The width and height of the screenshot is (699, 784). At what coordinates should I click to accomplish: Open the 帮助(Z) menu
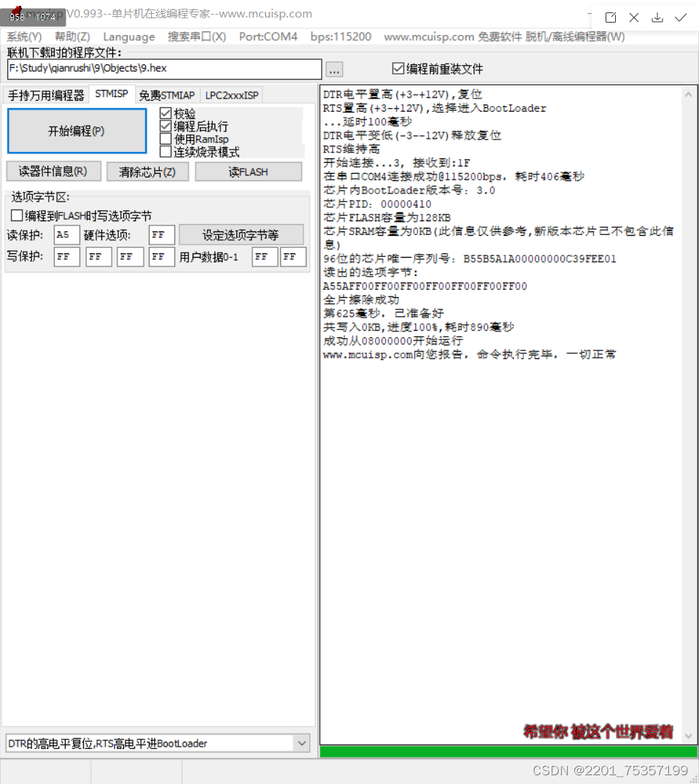[72, 36]
